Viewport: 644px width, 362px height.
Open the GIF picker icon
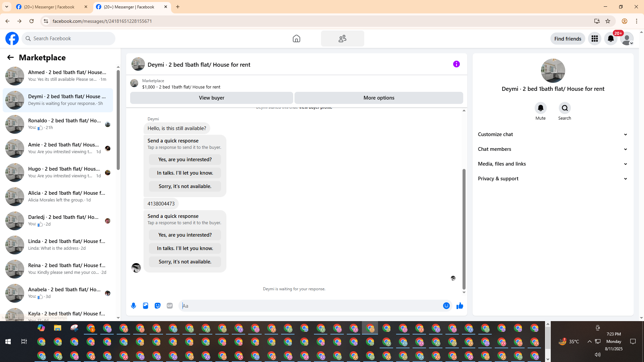click(170, 306)
